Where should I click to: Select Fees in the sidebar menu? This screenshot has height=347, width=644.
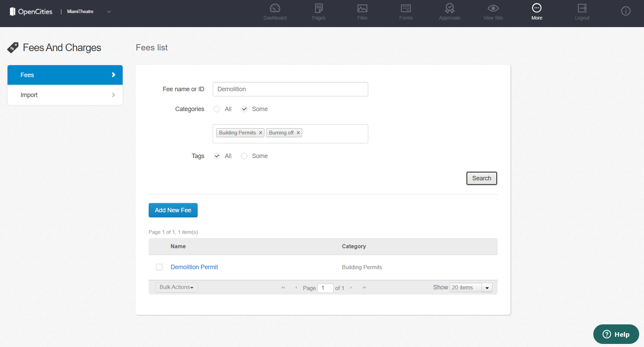pyautogui.click(x=65, y=75)
